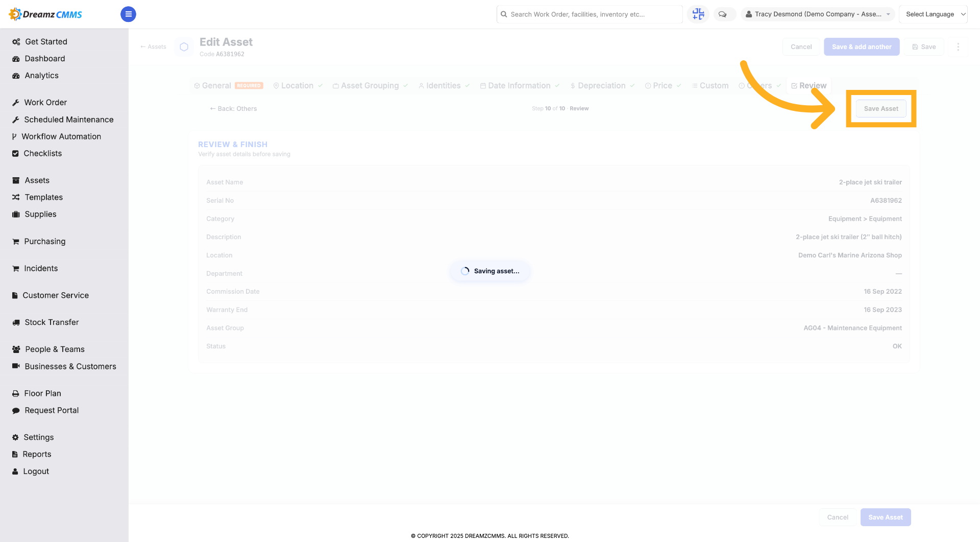
Task: Go back via Back: Others link
Action: click(233, 109)
